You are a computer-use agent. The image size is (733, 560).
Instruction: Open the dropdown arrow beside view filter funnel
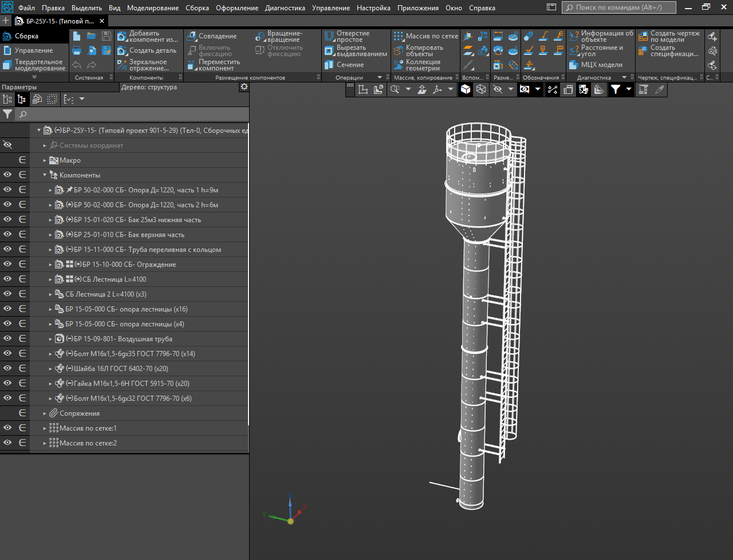pyautogui.click(x=629, y=89)
